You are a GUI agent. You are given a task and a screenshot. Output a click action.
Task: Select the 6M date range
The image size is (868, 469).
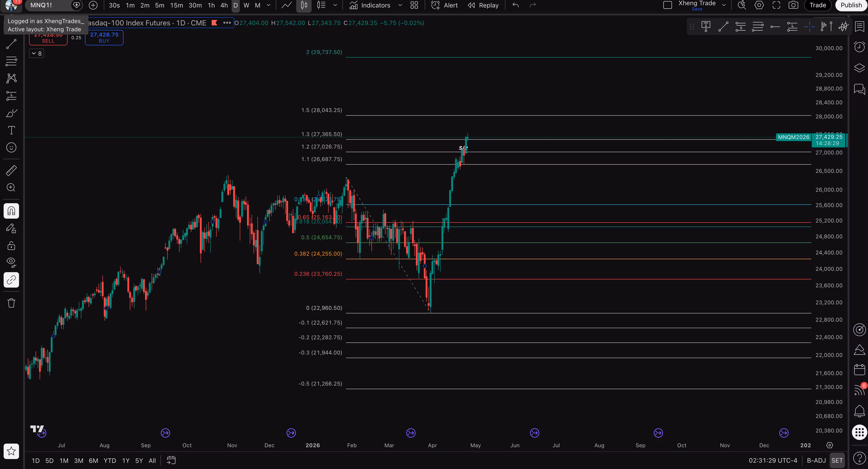(93, 460)
